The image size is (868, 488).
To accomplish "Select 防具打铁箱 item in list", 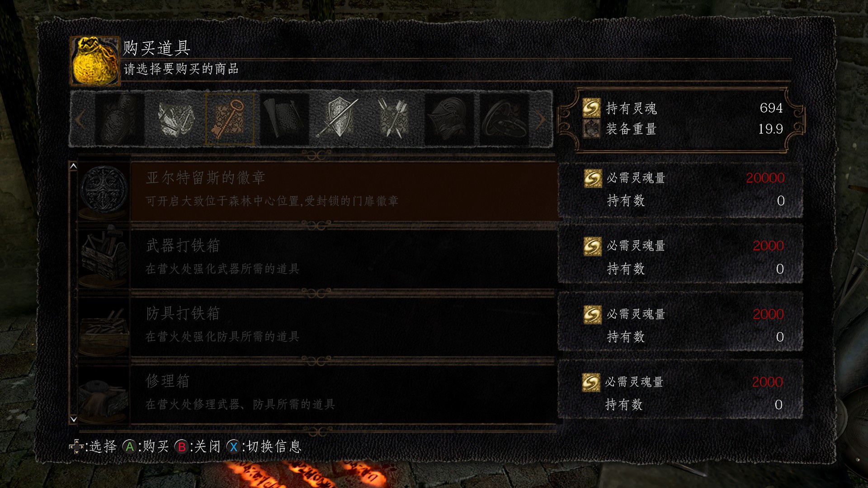I will [317, 326].
